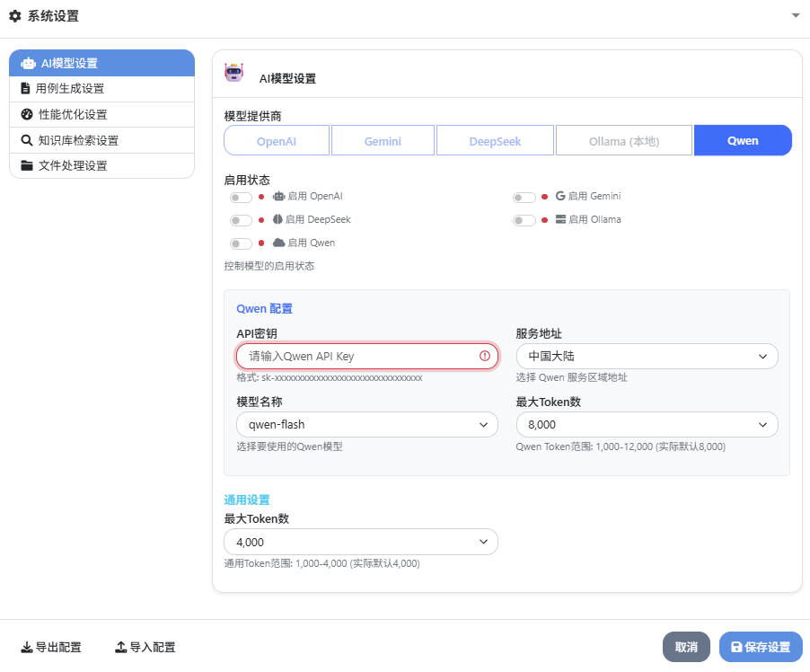Click the API key format hint starting 格式: sk-
This screenshot has height=672, width=810.
pos(330,378)
